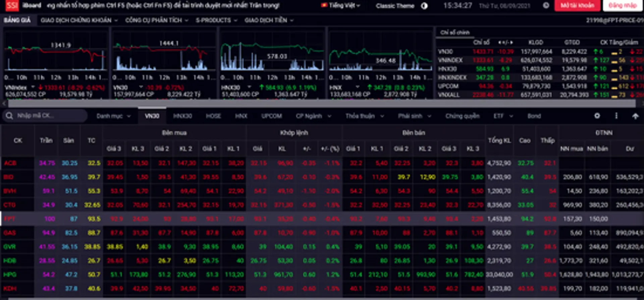Click the up arrow collapse icon
Viewport: 644px width, 300px height.
[x=635, y=116]
